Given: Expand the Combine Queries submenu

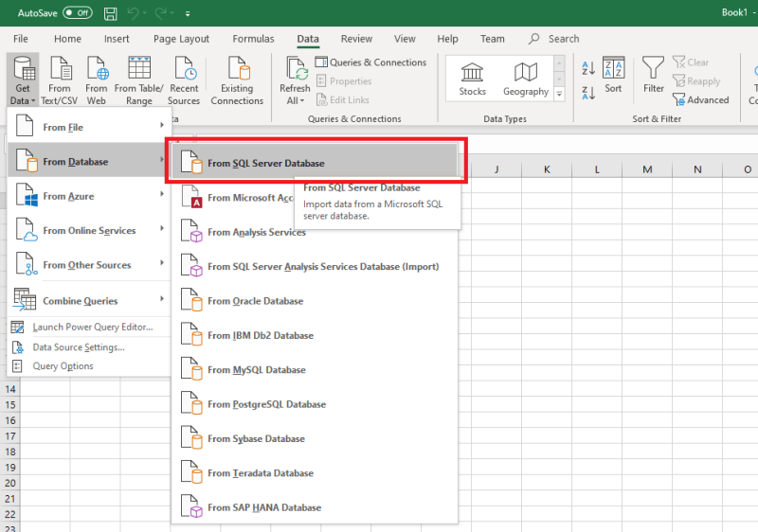Looking at the screenshot, I should coord(89,300).
